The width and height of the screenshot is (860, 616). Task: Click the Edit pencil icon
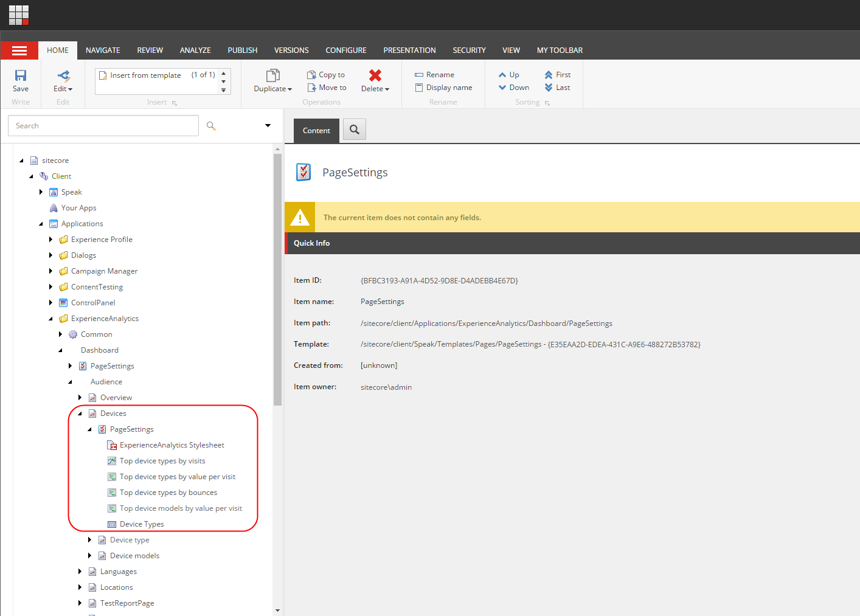coord(63,75)
